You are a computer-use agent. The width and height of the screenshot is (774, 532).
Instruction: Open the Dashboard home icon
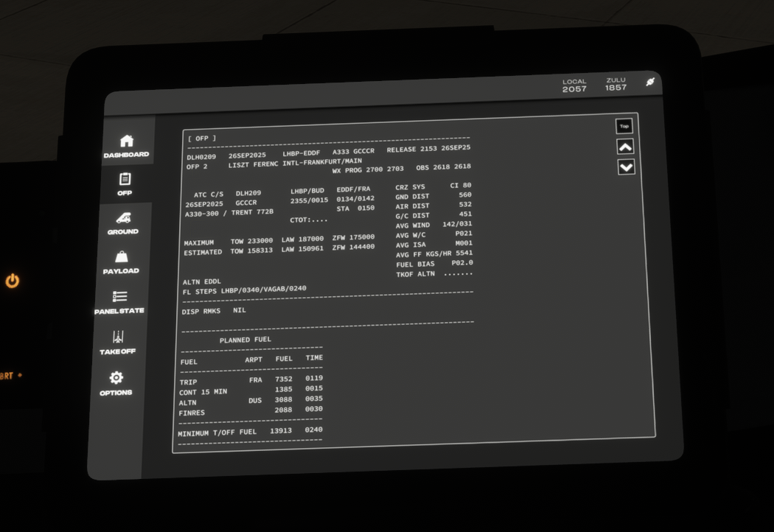[127, 141]
